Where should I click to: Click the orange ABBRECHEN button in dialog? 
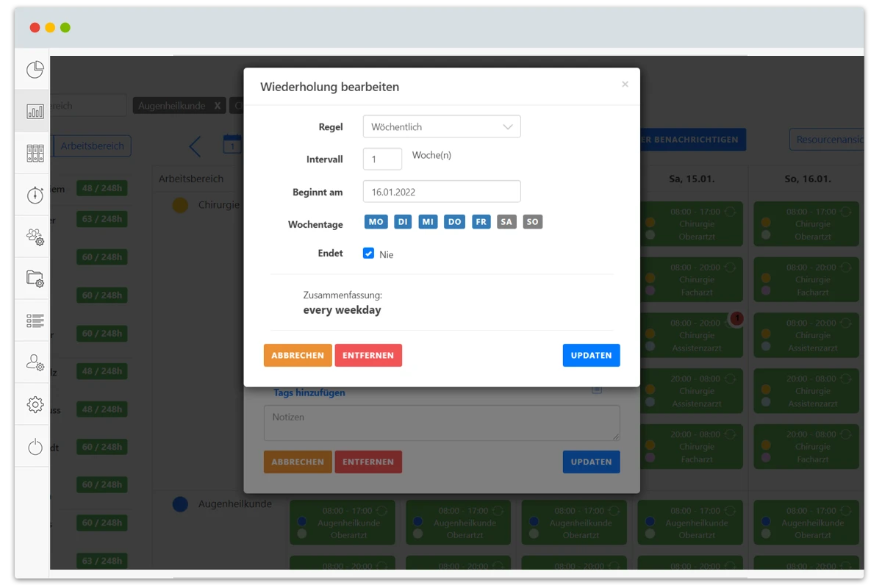(298, 355)
